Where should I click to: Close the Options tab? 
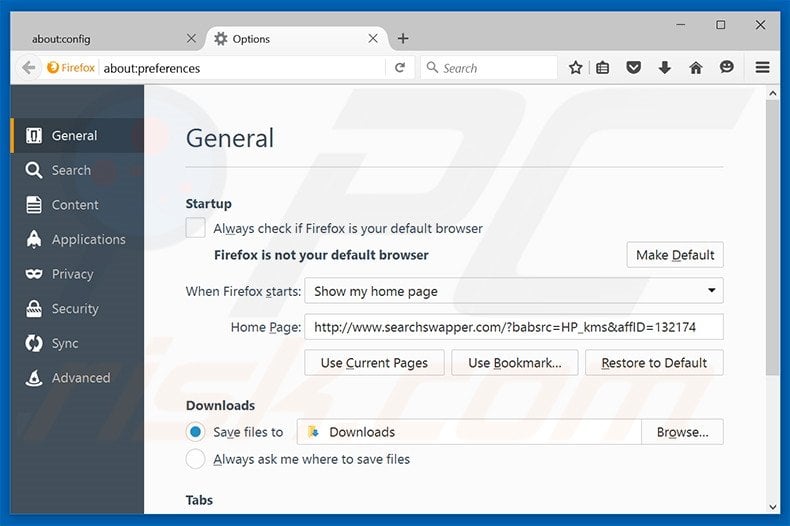(x=373, y=38)
